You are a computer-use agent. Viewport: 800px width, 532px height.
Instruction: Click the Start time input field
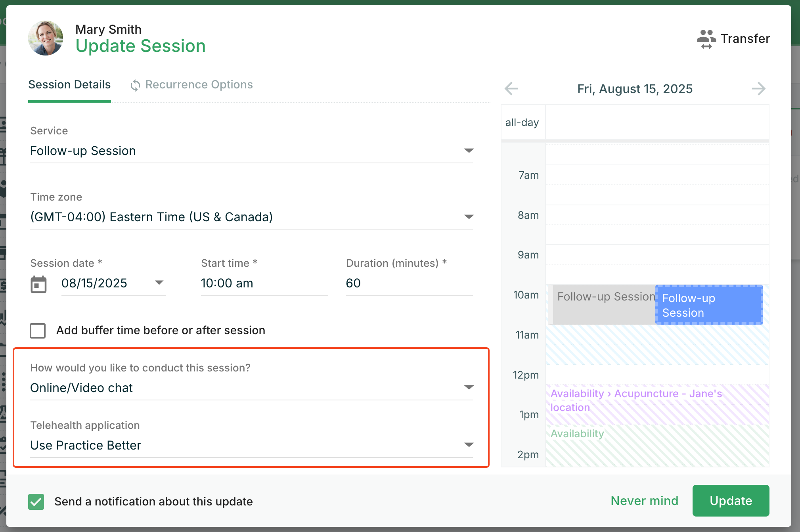[264, 283]
